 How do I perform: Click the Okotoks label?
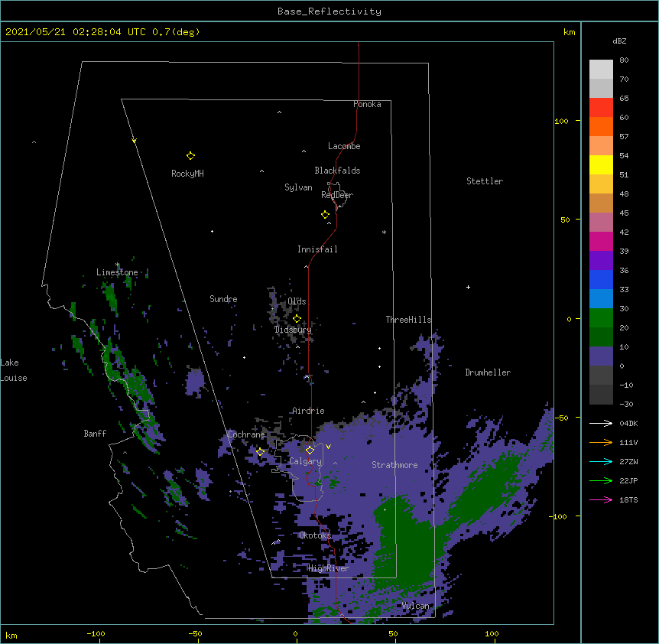pos(315,535)
